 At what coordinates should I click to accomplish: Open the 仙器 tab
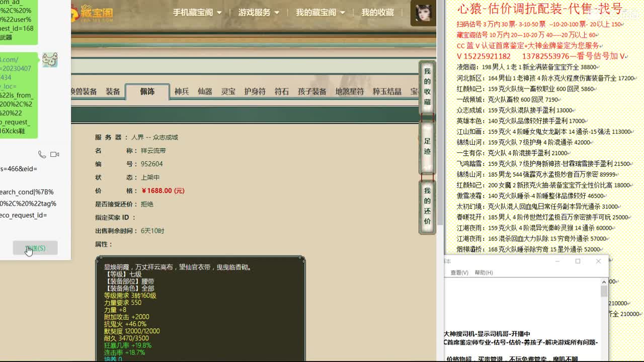(205, 92)
